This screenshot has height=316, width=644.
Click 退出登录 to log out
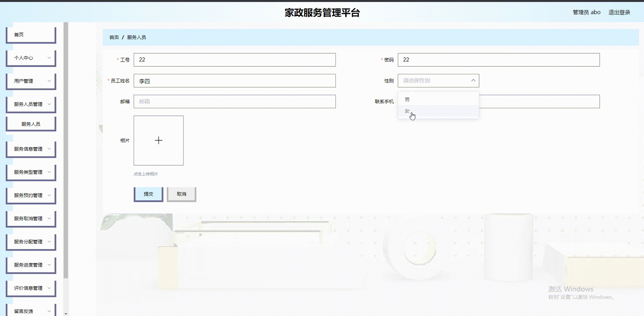pos(620,12)
